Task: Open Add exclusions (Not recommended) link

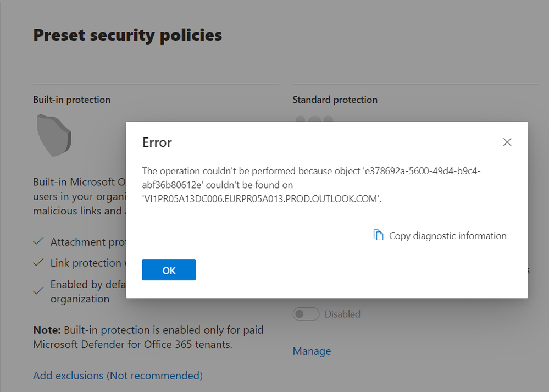Action: (x=118, y=376)
